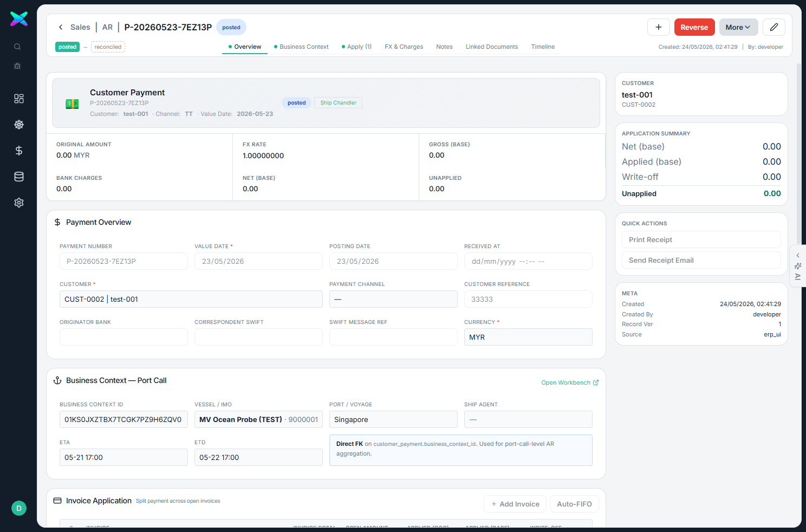Navigate to AR breadcrumb

pos(107,27)
